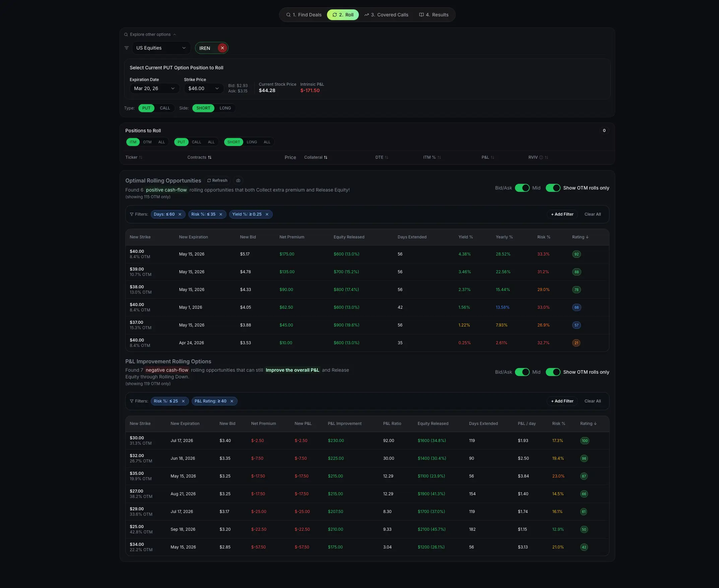Sort positions by P&L column

click(x=488, y=157)
